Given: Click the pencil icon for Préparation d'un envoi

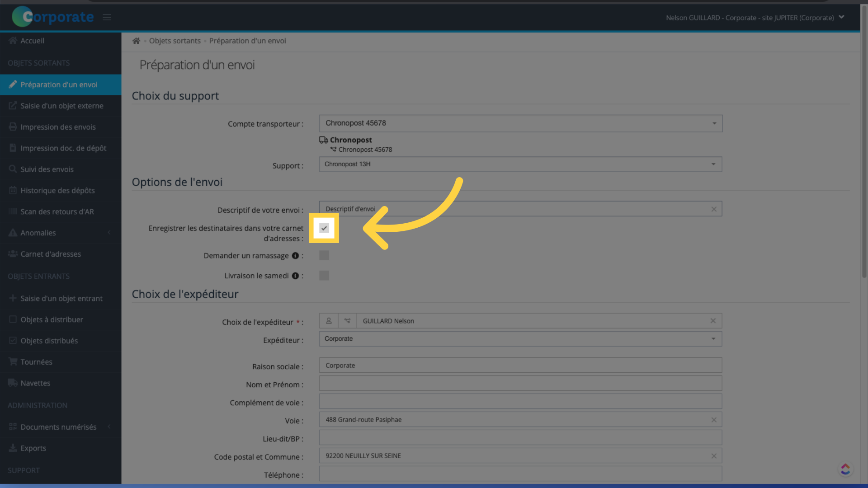Looking at the screenshot, I should click(x=13, y=84).
